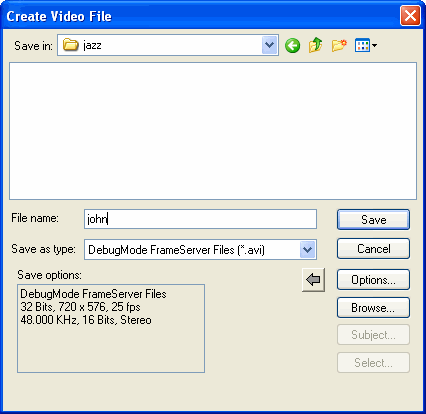This screenshot has height=414, width=426.
Task: Go back using the green arrow icon
Action: click(292, 45)
